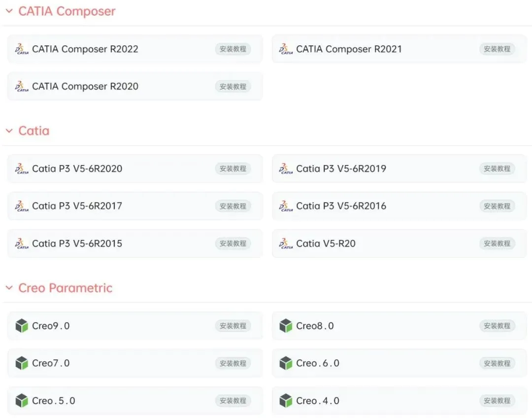This screenshot has width=532, height=418.
Task: Open 安装教程 for CATIA Composer R2020
Action: point(233,86)
